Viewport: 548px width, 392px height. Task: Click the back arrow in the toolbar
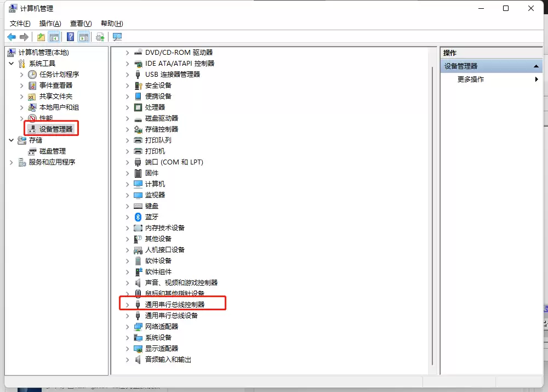click(11, 37)
